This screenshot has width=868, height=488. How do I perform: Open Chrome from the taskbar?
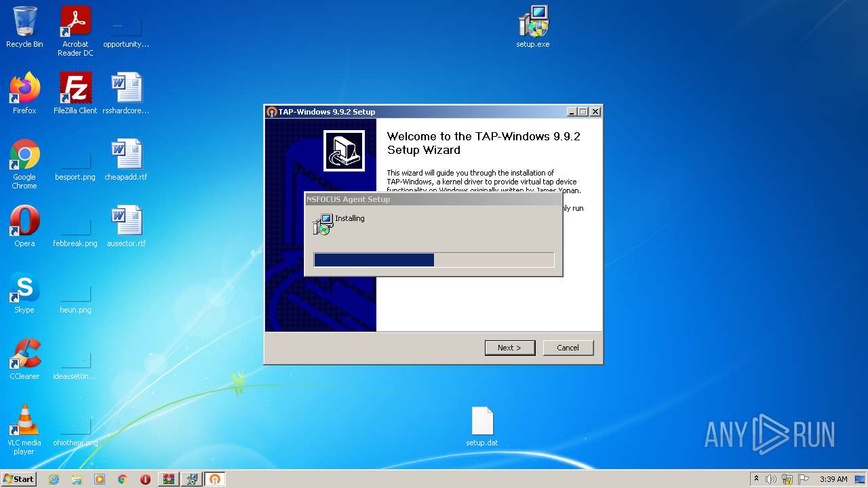click(x=123, y=479)
